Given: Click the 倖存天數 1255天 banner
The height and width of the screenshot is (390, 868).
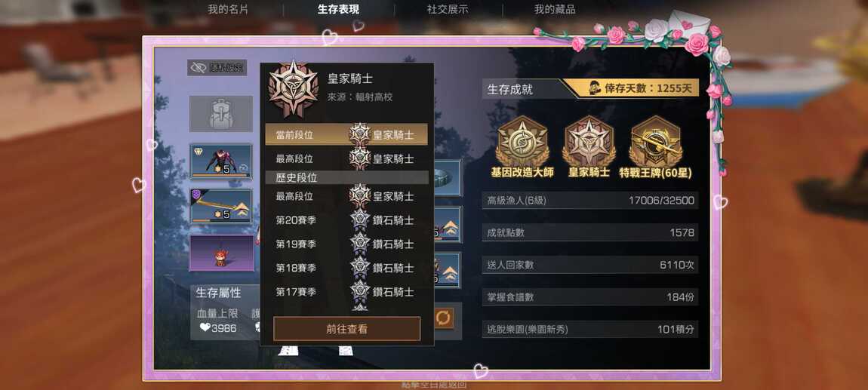Looking at the screenshot, I should point(633,88).
